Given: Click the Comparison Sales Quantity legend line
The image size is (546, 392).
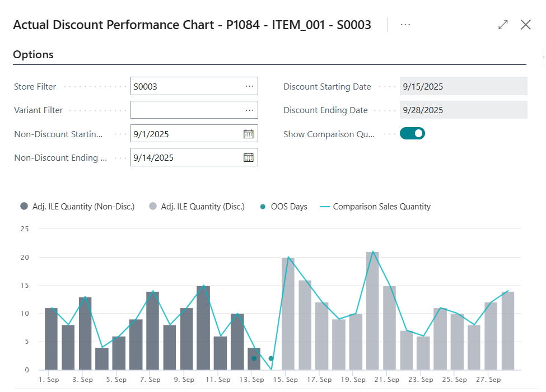Looking at the screenshot, I should 325,207.
